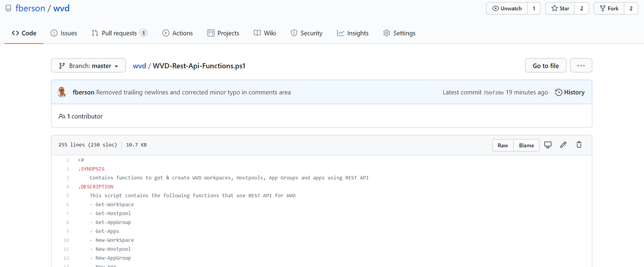644x267 pixels.
Task: Select line number 1
Action: click(x=67, y=160)
